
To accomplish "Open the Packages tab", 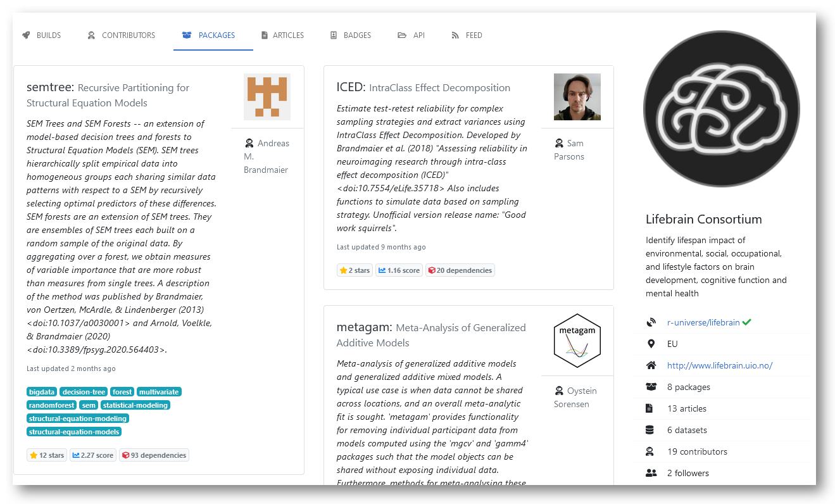I will [213, 35].
